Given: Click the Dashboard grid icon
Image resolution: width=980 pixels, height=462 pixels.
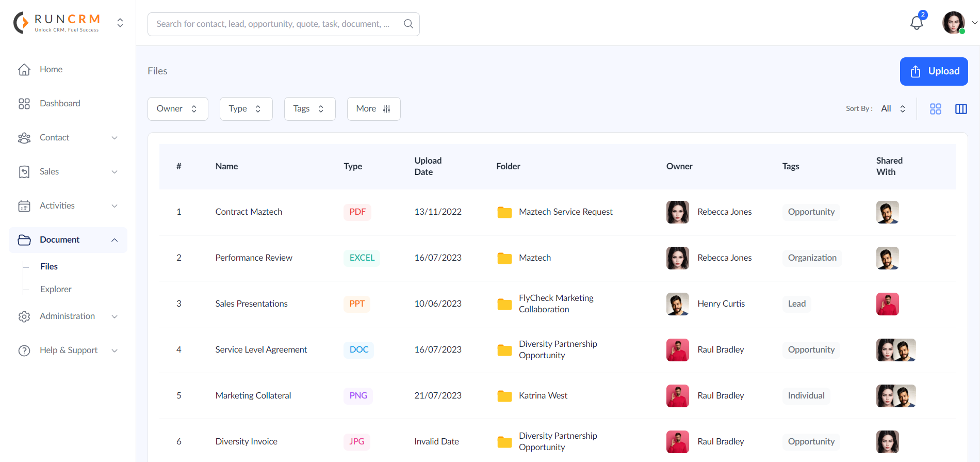Looking at the screenshot, I should click(x=24, y=104).
